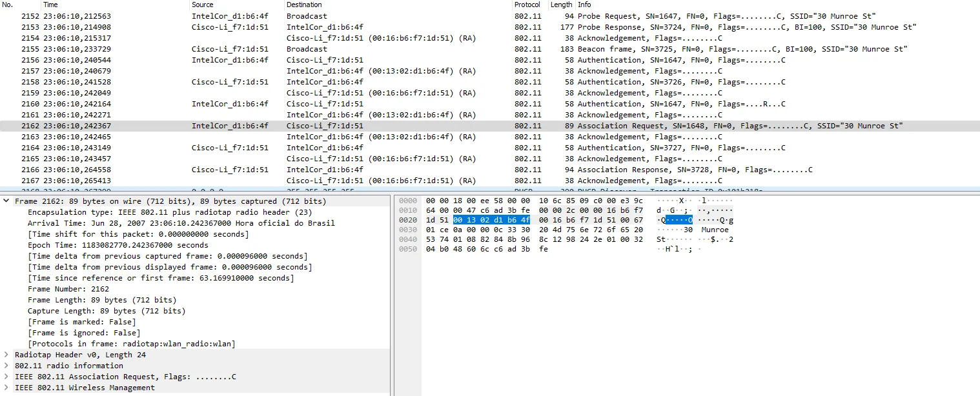Viewport: 980px width, 396px height.
Task: Sort by the Source column header
Action: coord(202,5)
